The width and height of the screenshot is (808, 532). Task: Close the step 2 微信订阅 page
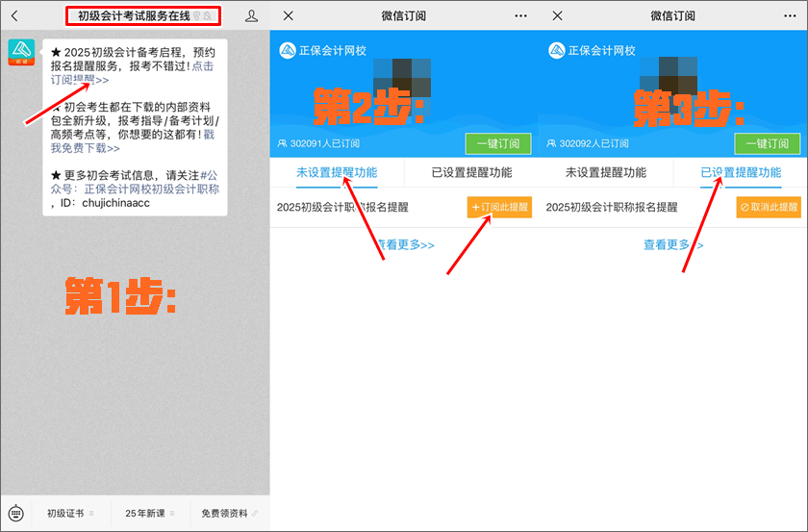(x=289, y=16)
